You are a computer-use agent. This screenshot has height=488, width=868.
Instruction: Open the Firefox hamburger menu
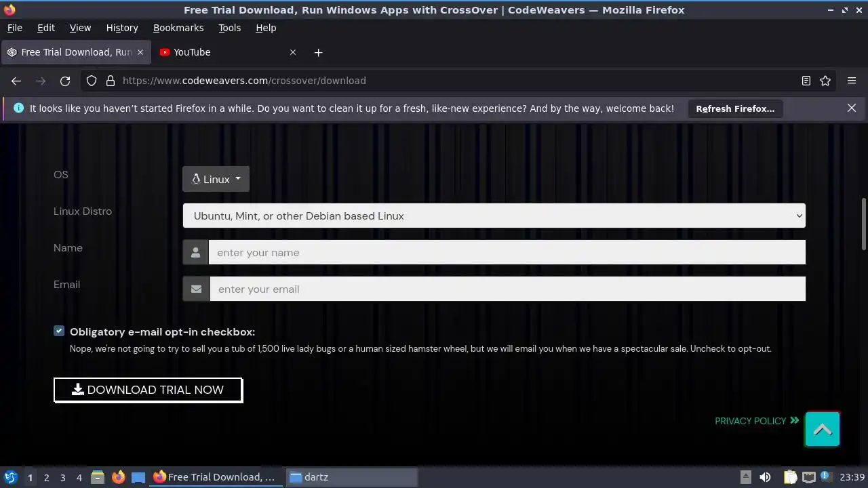pyautogui.click(x=852, y=81)
